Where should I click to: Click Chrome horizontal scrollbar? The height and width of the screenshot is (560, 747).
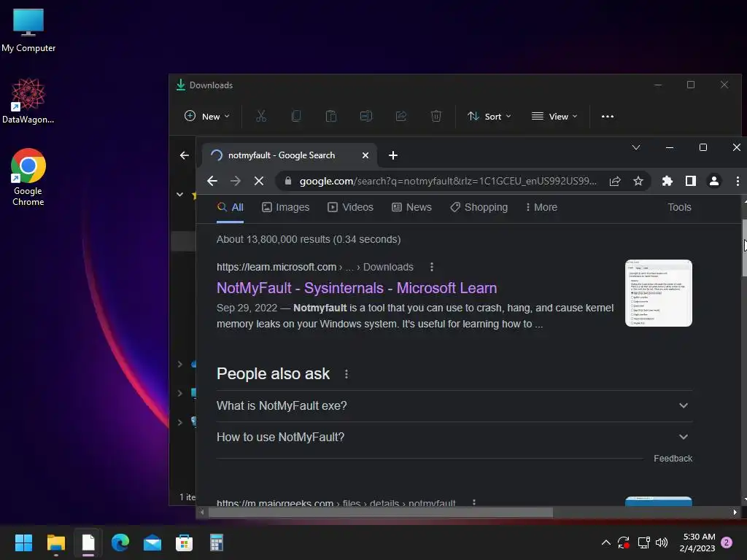click(x=381, y=513)
